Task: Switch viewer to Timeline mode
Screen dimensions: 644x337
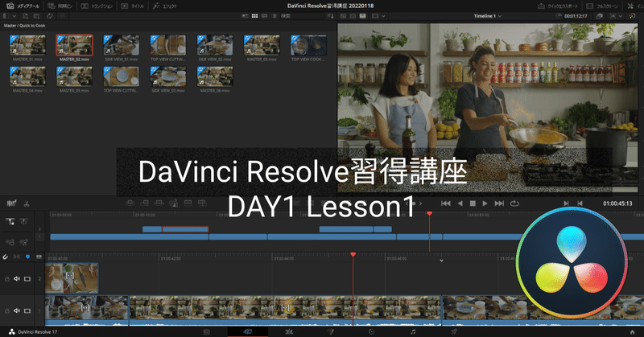Action: [363, 16]
